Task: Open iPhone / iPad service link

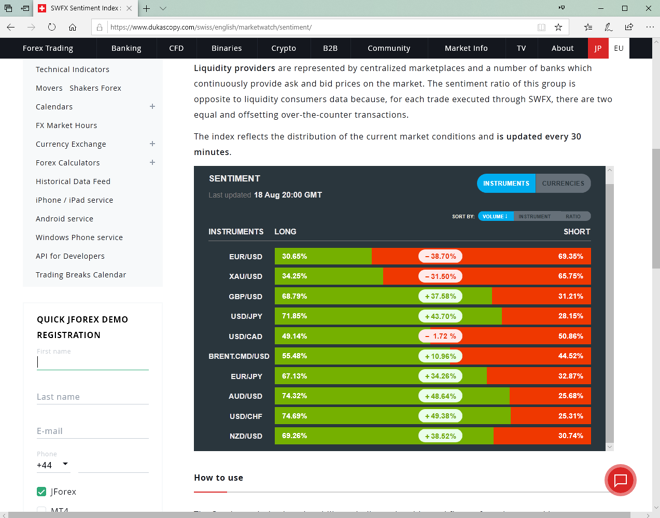Action: coord(74,200)
